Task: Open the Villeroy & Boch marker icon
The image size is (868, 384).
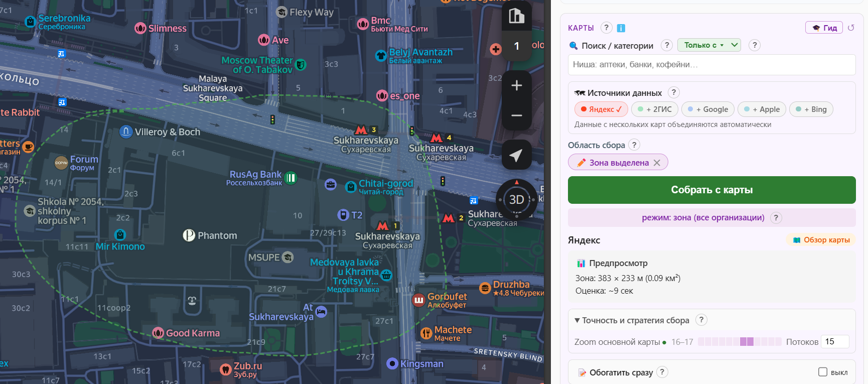Action: click(126, 132)
